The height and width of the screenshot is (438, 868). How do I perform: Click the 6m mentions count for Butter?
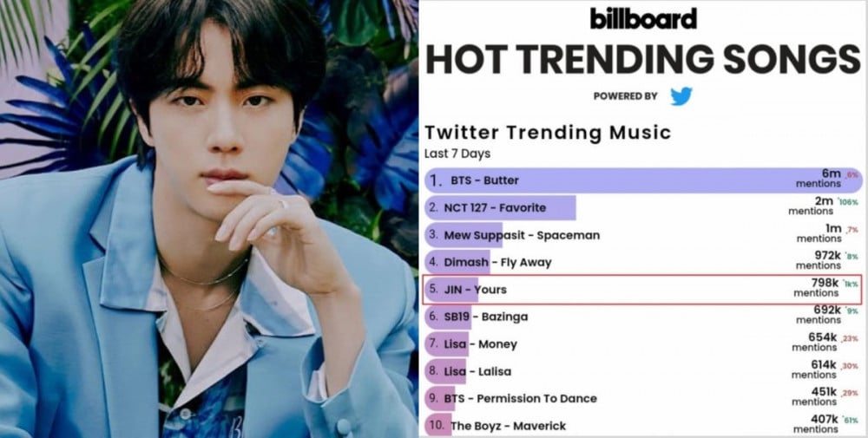[819, 178]
